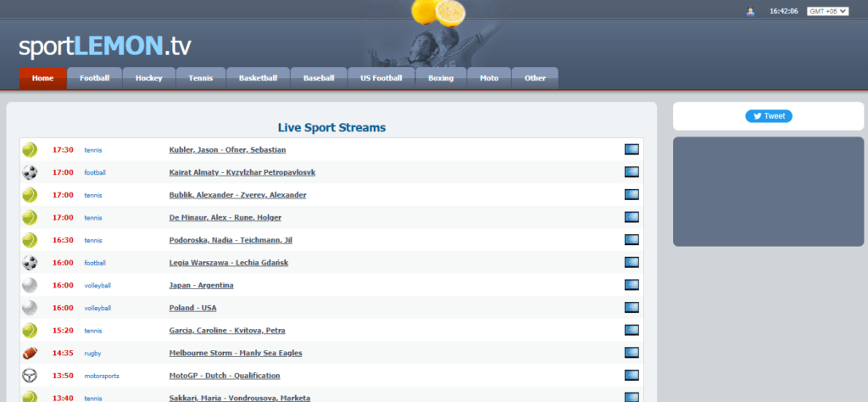Image resolution: width=868 pixels, height=402 pixels.
Task: Select the Home tab
Action: [42, 78]
